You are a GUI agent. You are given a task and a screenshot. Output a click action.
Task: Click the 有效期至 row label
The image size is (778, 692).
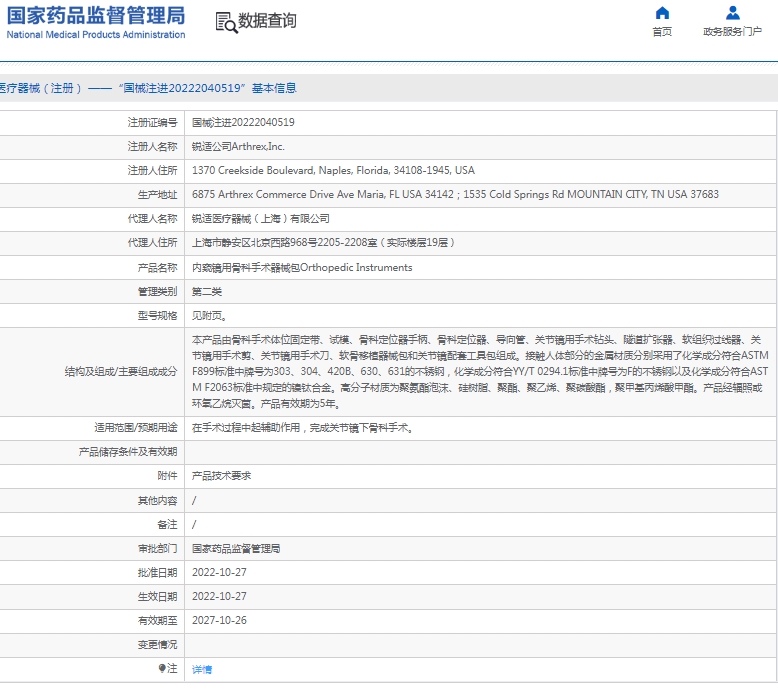click(x=157, y=620)
